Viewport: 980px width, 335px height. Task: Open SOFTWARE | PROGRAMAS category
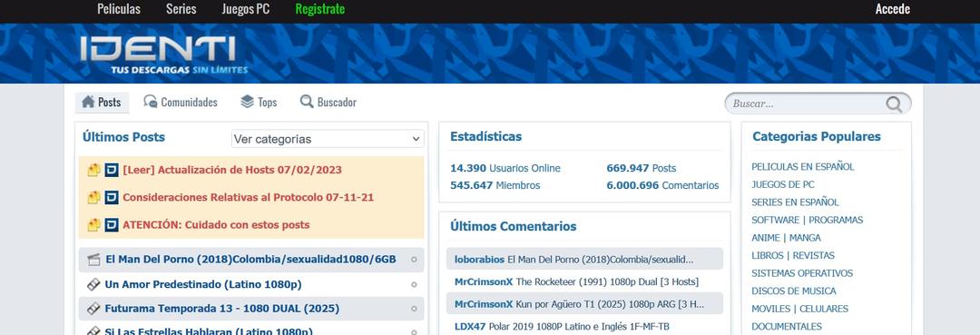click(x=807, y=220)
